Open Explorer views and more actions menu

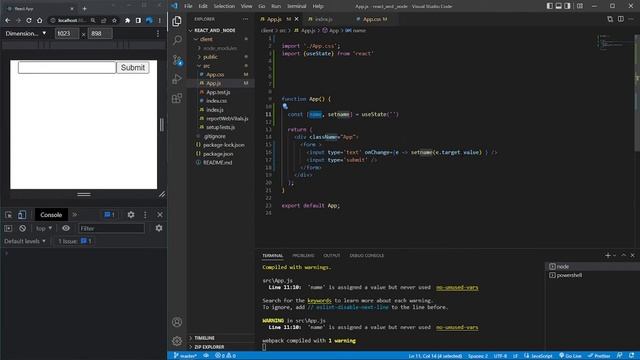[245, 19]
